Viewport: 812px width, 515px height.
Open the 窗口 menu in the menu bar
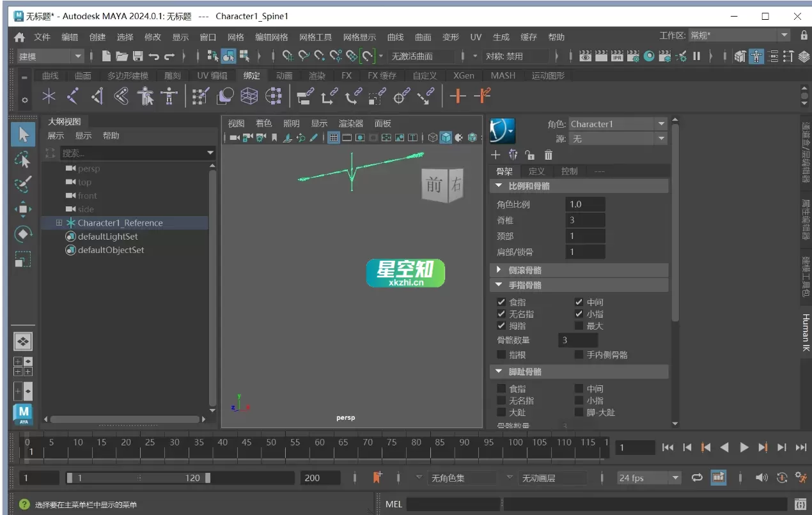[207, 36]
